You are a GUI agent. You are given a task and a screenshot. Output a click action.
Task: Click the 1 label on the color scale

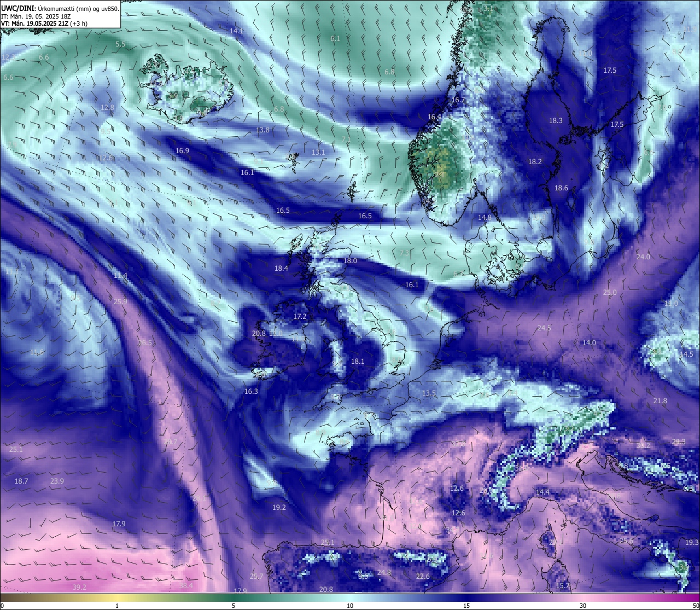click(117, 606)
